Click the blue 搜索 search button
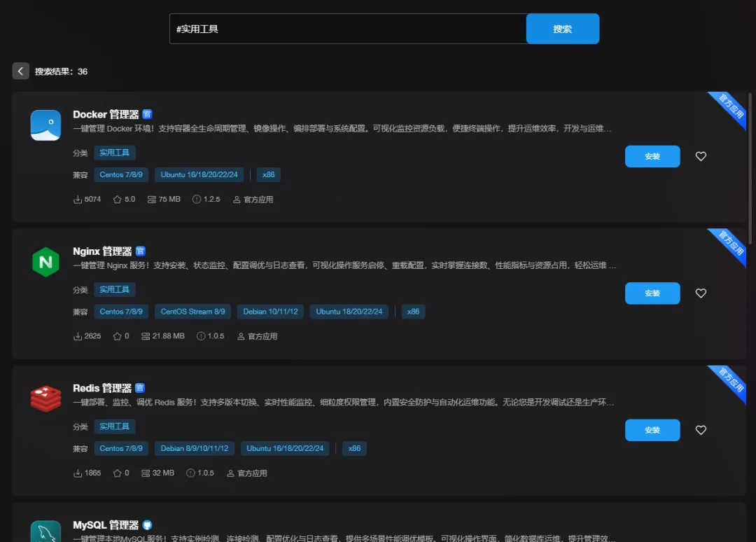The image size is (756, 542). click(563, 29)
